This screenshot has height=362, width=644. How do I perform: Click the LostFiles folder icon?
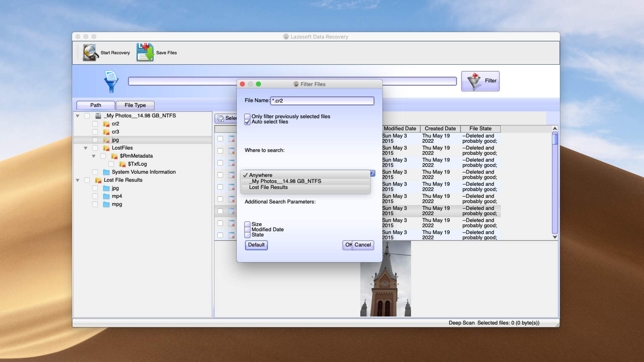click(106, 148)
